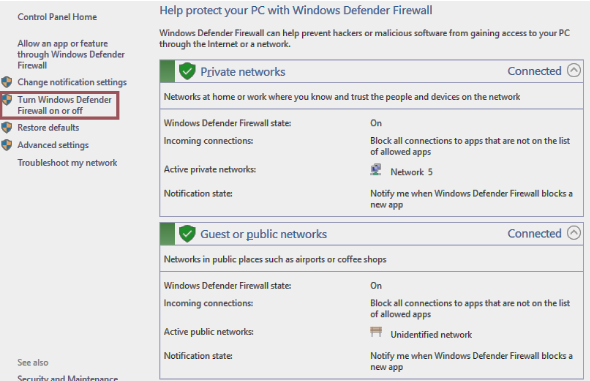Open Change notification settings link
Screen dimensions: 590x381
pos(72,82)
